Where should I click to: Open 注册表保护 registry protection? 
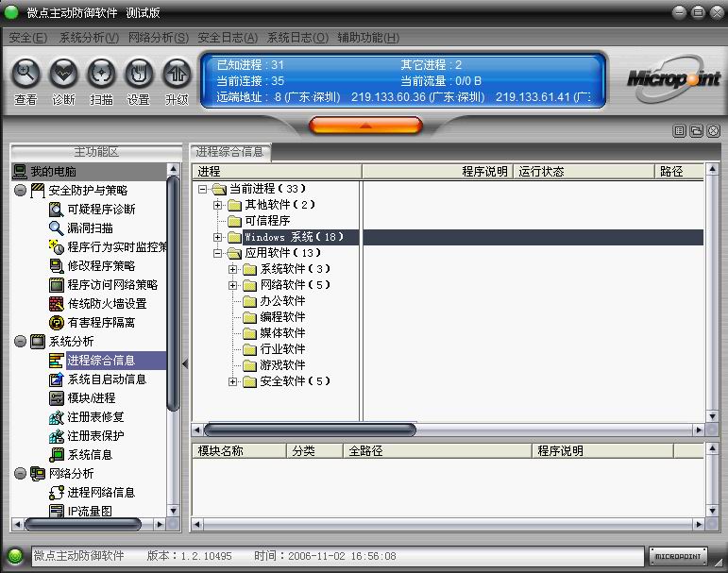[86, 435]
